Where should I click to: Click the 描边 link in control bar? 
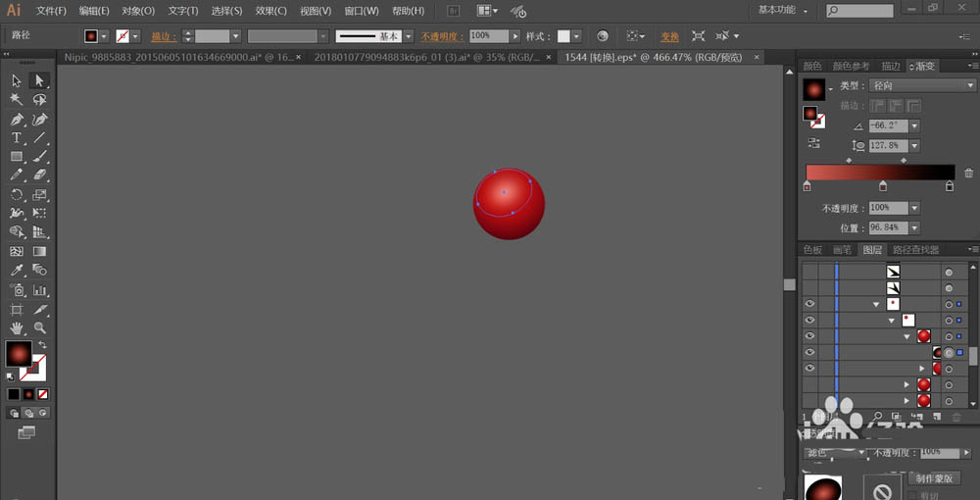click(164, 37)
